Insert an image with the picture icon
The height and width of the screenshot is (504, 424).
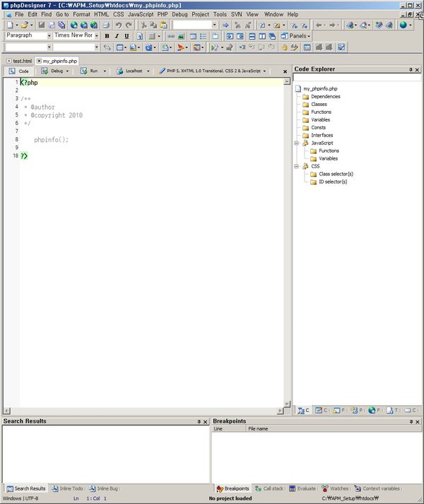[181, 36]
